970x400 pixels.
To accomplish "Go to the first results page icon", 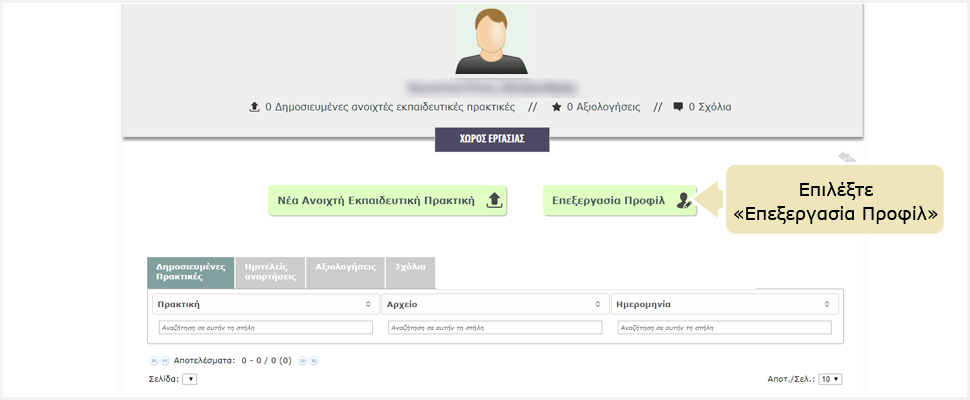I will point(154,360).
